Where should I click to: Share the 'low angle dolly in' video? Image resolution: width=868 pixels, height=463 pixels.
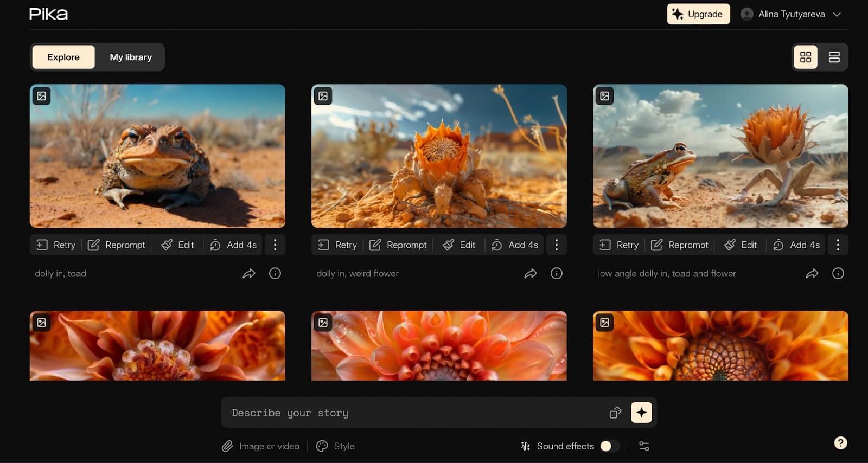click(812, 274)
